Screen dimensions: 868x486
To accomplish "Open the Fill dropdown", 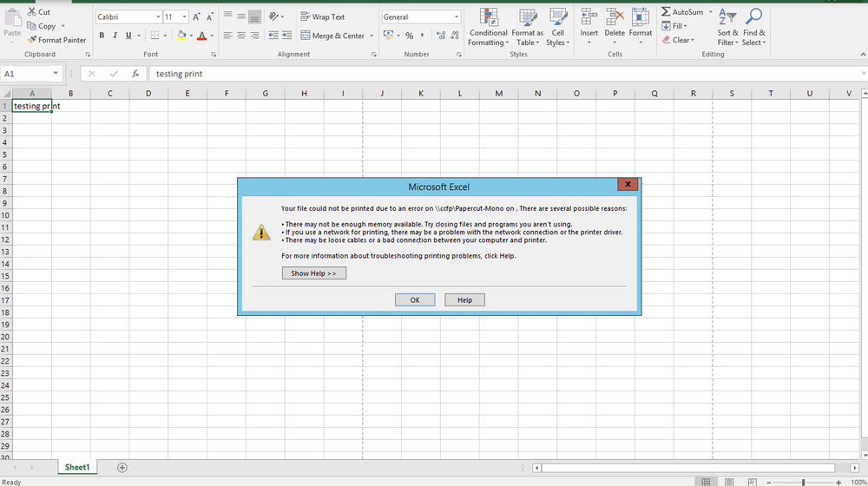I will (x=674, y=26).
